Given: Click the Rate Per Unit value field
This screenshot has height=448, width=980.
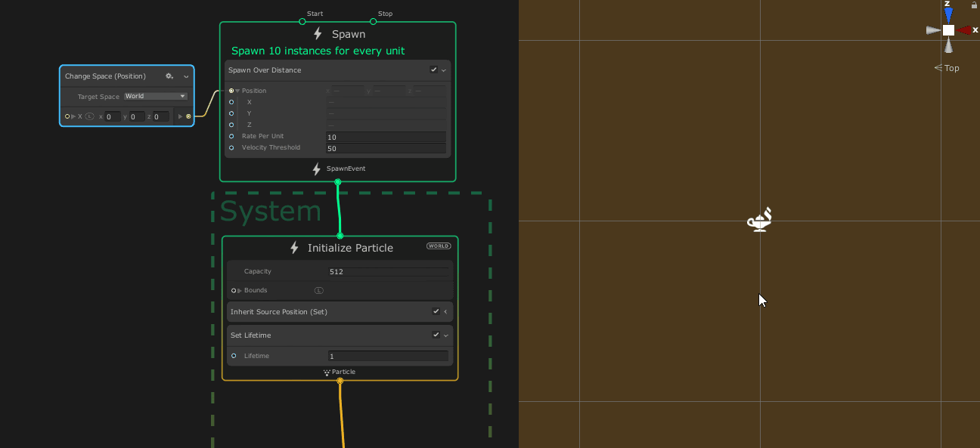Looking at the screenshot, I should coord(386,137).
